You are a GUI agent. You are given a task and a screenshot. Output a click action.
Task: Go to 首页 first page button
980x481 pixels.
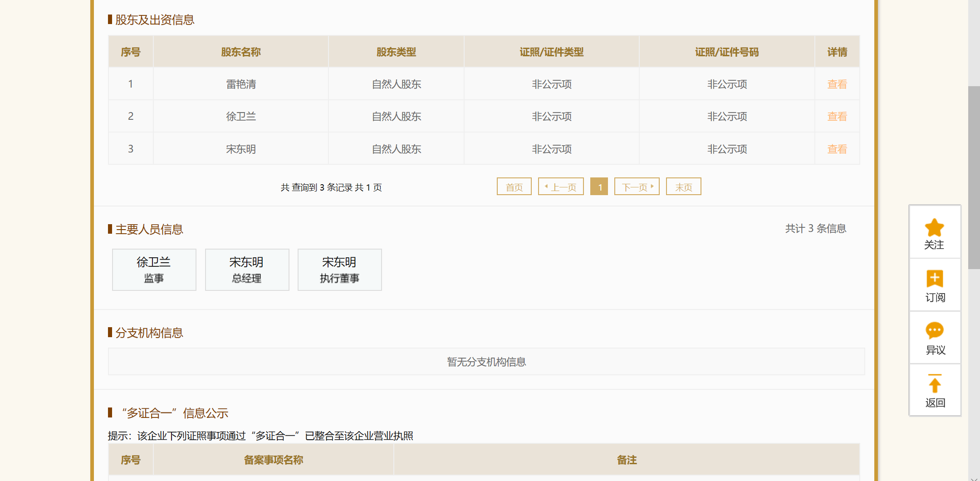click(x=514, y=187)
